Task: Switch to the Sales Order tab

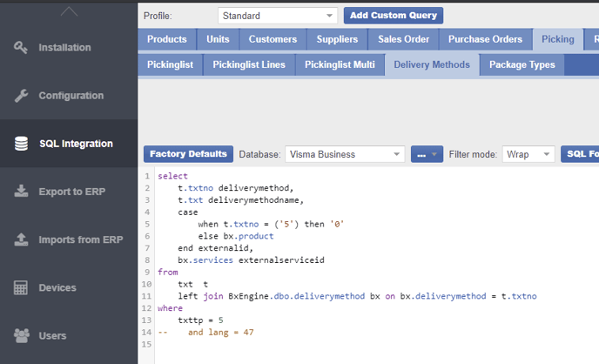Action: pyautogui.click(x=403, y=39)
